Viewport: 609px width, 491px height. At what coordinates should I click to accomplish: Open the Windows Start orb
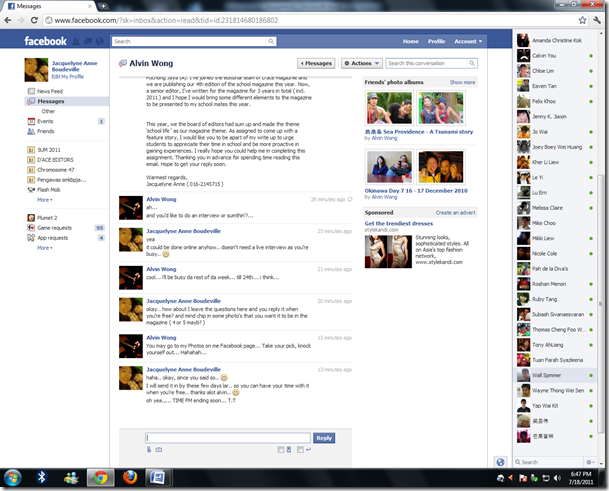click(x=12, y=478)
